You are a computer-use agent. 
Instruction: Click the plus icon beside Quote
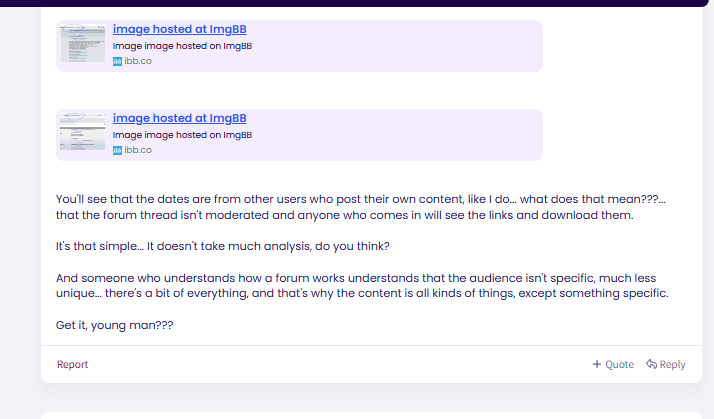597,364
